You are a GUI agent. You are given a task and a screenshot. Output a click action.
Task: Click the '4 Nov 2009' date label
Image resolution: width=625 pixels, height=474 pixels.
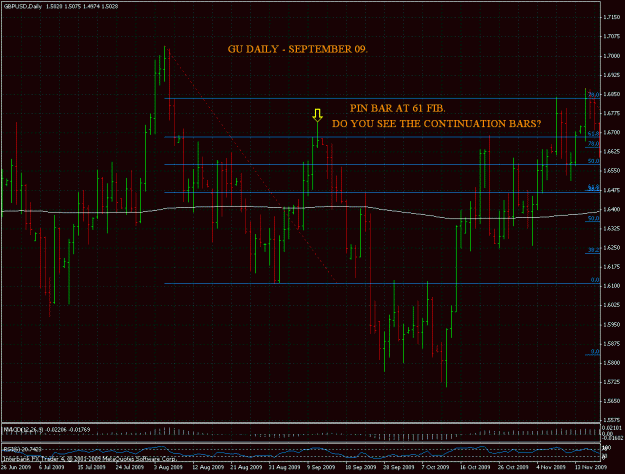(551, 467)
